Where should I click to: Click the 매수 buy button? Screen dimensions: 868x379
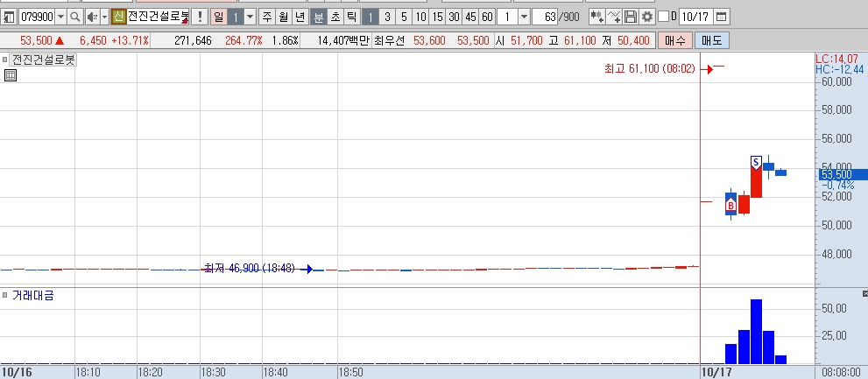point(674,40)
